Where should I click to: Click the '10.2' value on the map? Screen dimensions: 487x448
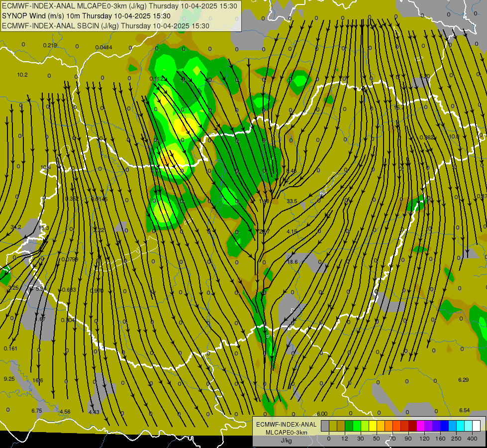pyautogui.click(x=22, y=75)
